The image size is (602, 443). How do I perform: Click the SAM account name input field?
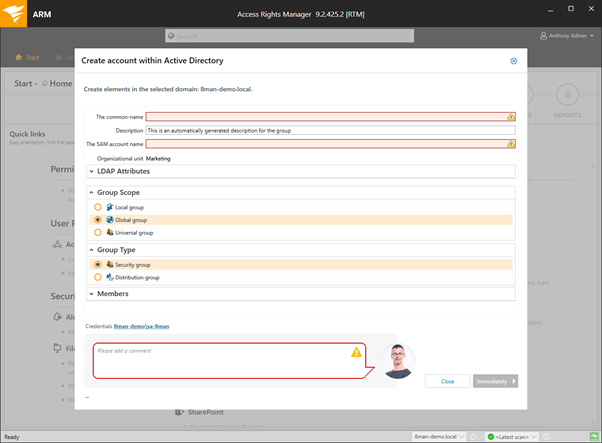[x=331, y=144]
